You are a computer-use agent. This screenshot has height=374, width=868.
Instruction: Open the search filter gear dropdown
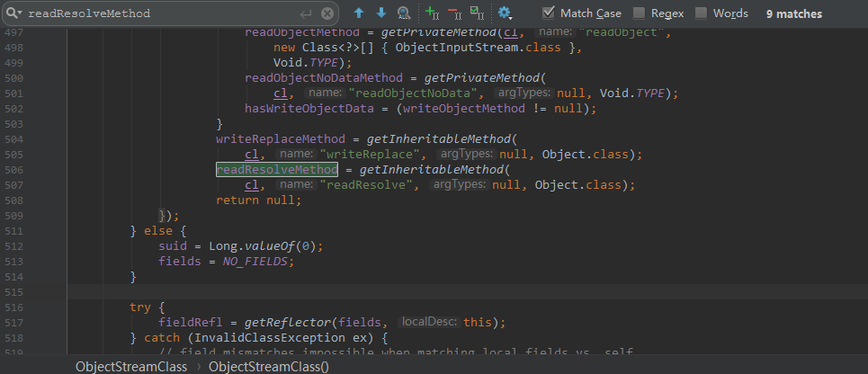(x=505, y=13)
